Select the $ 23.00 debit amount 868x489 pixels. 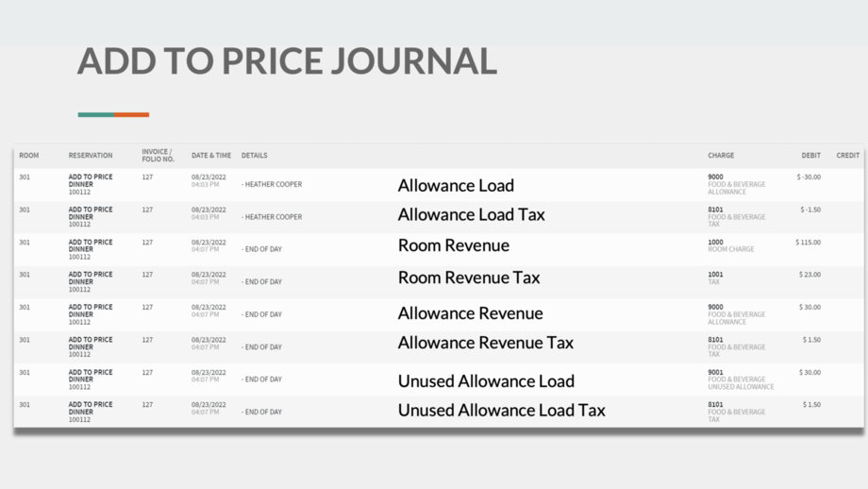810,275
